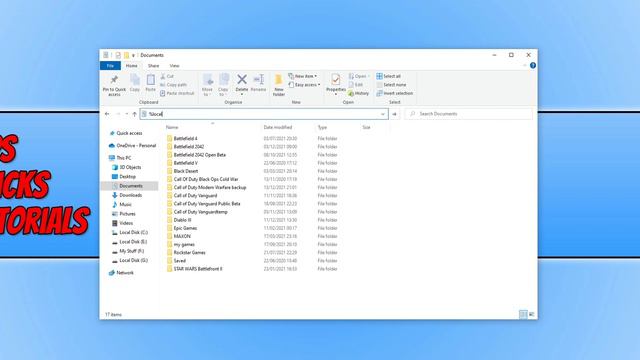Click Invert selection in ribbon
The image size is (640, 360).
pos(395,93)
